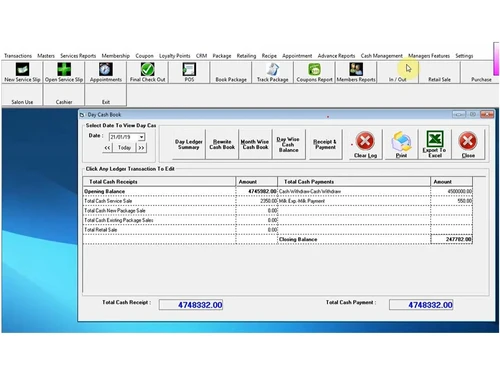The width and height of the screenshot is (500, 375).
Task: Open Services Reports menu
Action: pyautogui.click(x=78, y=56)
